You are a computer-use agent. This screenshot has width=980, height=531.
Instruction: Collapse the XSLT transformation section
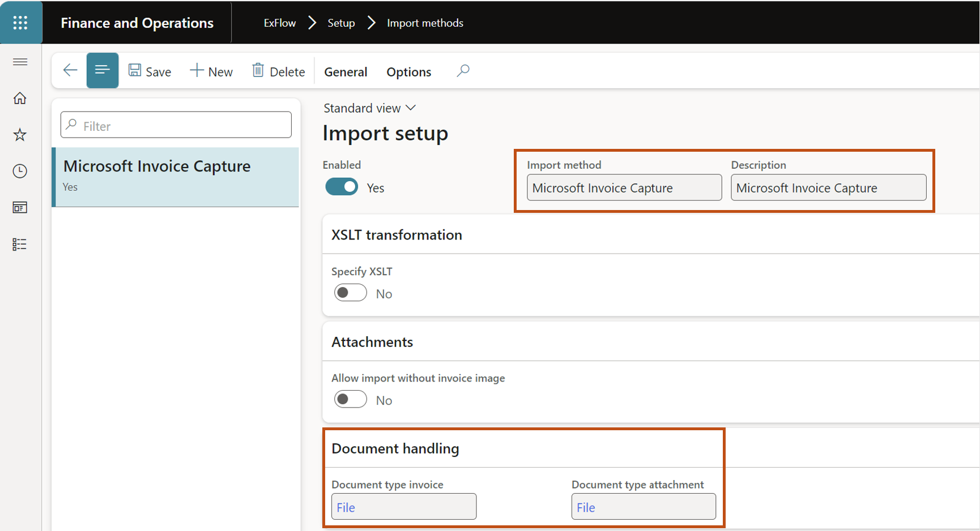pos(397,235)
